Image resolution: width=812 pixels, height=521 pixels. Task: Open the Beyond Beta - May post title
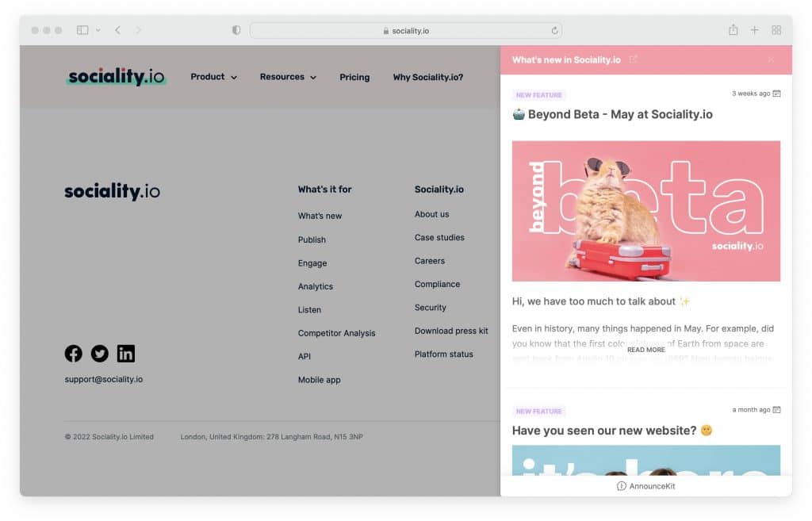[x=612, y=114]
